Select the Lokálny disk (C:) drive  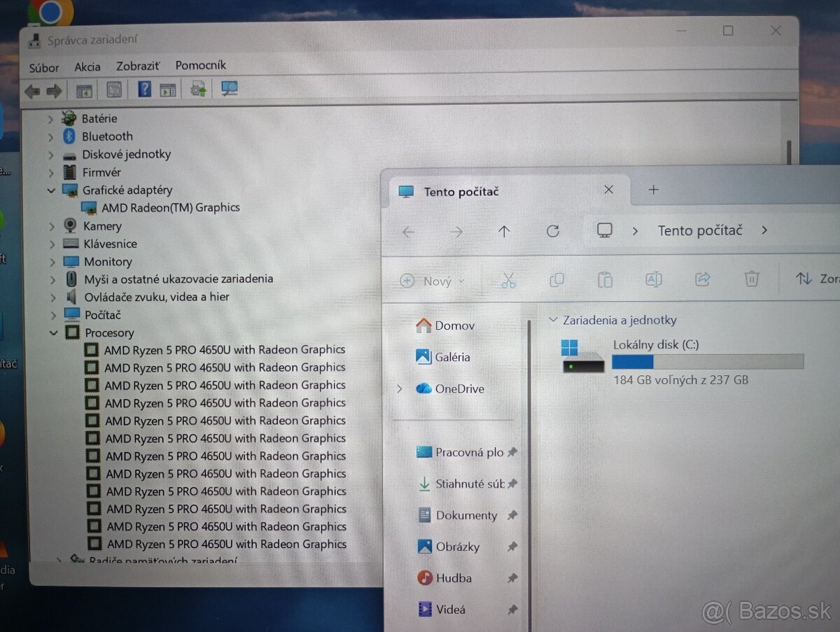pos(682,361)
